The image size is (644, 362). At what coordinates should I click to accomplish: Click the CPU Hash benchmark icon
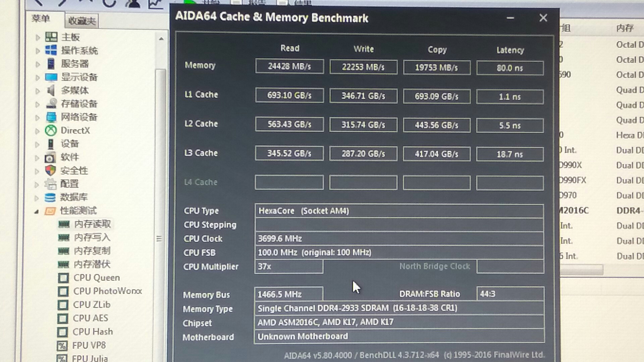click(x=62, y=332)
